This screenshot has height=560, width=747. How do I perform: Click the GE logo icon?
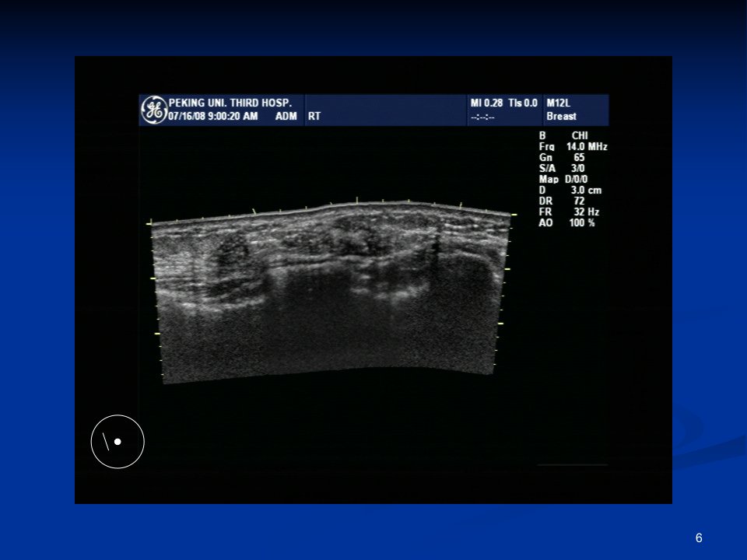[x=154, y=110]
